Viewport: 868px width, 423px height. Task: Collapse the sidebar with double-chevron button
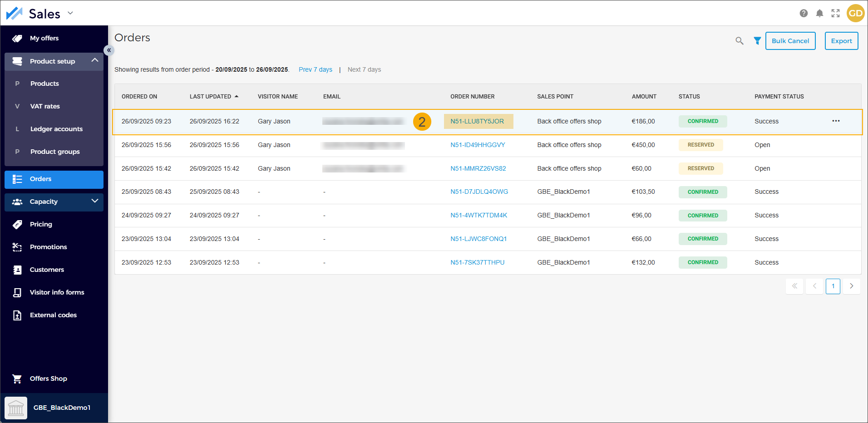(x=109, y=50)
